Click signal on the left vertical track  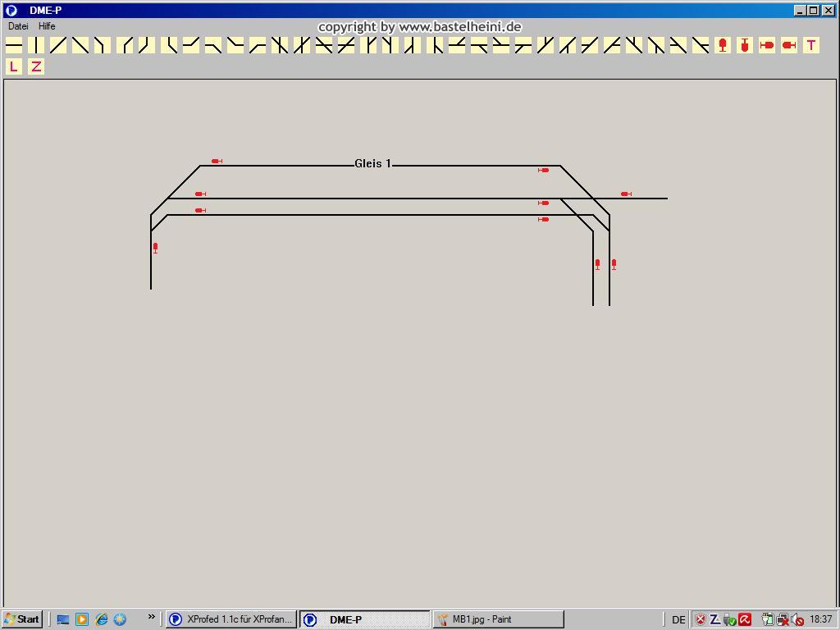pos(155,248)
